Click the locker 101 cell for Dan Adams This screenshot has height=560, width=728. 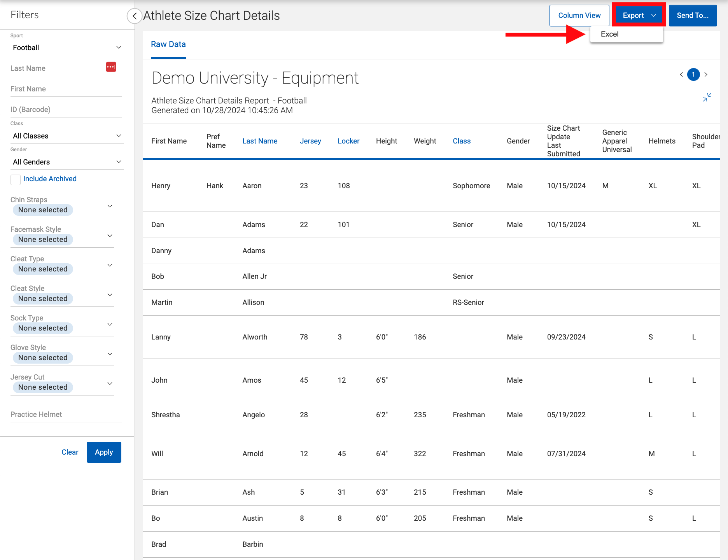click(x=343, y=225)
